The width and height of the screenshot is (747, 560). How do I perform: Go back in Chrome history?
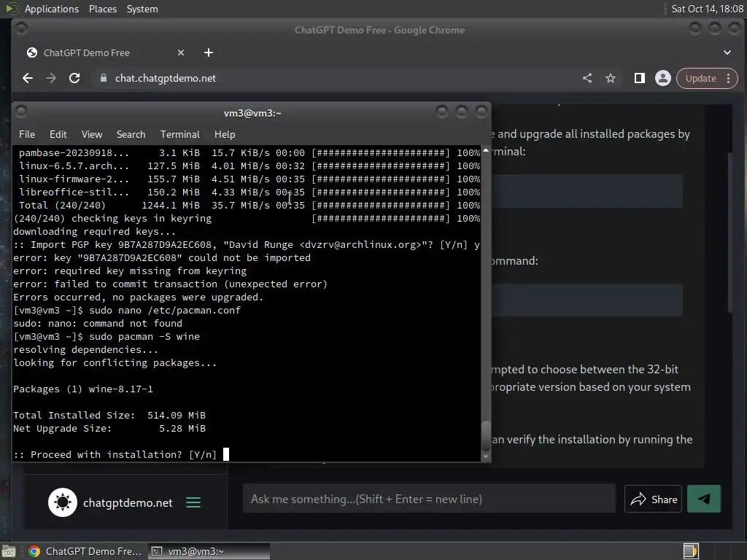28,78
